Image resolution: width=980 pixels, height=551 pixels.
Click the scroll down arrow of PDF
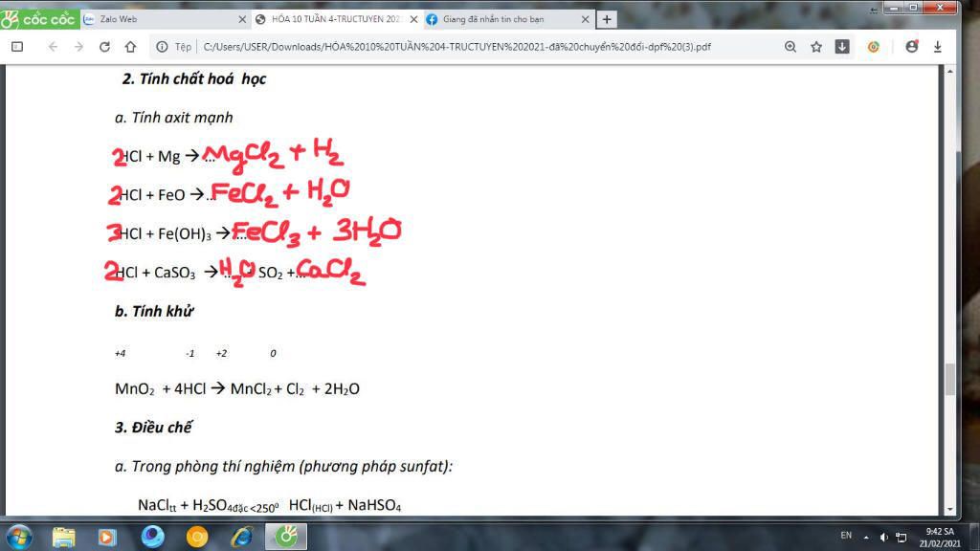950,509
